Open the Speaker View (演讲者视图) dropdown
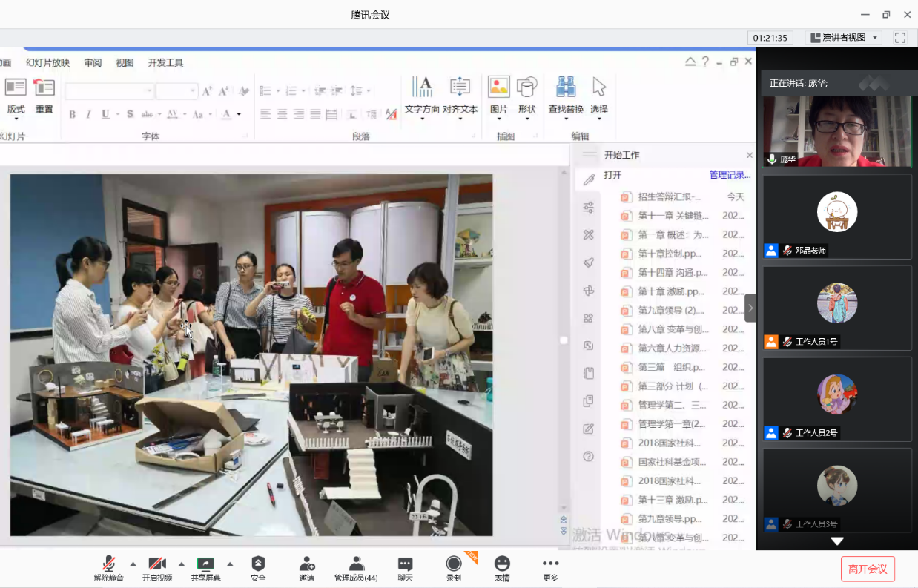This screenshot has height=588, width=918. click(844, 38)
